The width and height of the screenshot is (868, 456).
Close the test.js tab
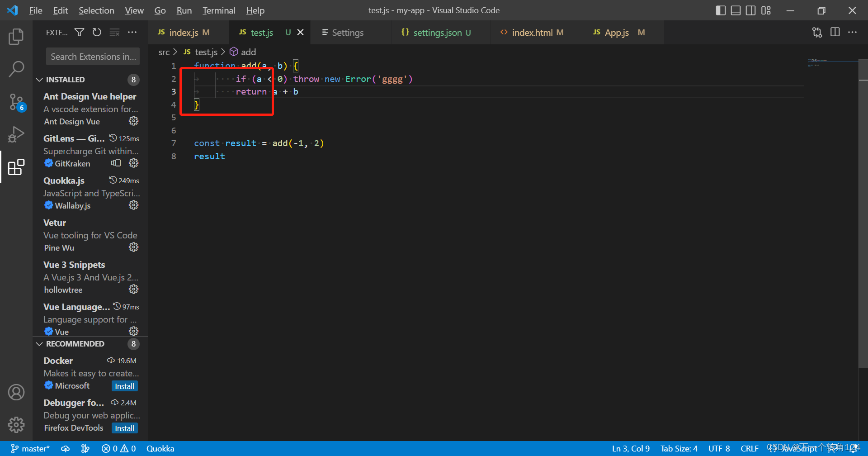[300, 33]
